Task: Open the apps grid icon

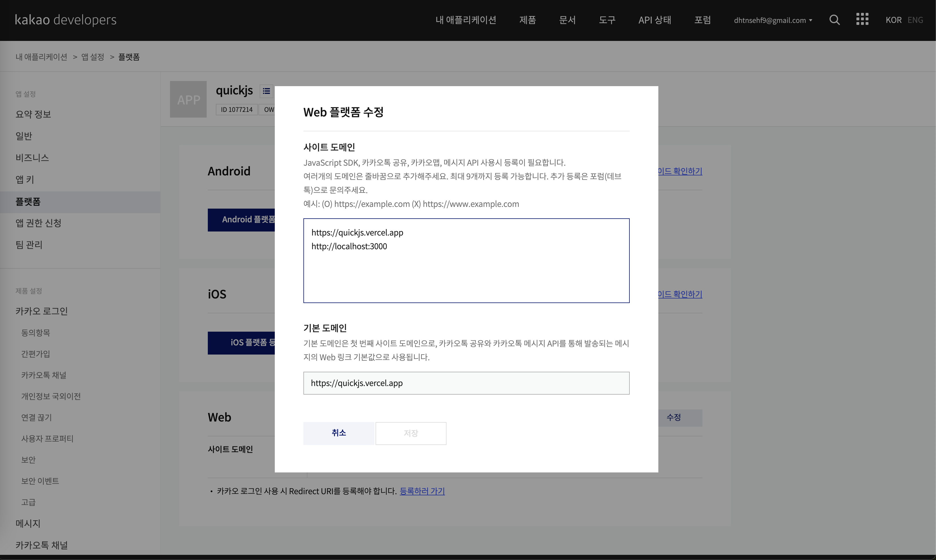Action: coord(862,19)
